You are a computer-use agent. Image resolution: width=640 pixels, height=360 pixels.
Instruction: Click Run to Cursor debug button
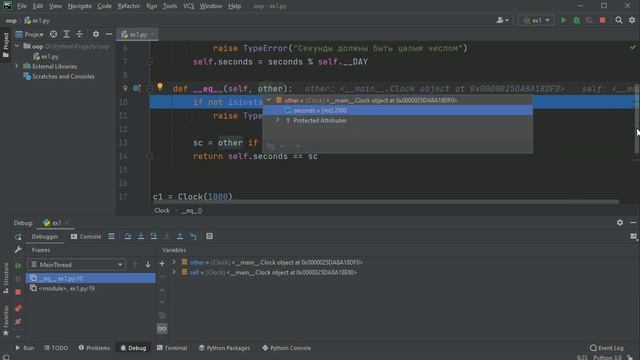coord(193,236)
